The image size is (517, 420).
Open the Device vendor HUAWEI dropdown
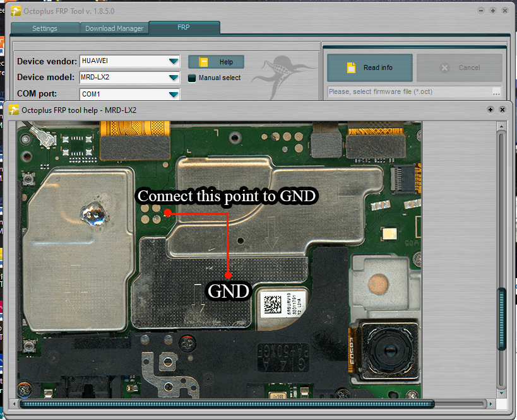click(174, 61)
